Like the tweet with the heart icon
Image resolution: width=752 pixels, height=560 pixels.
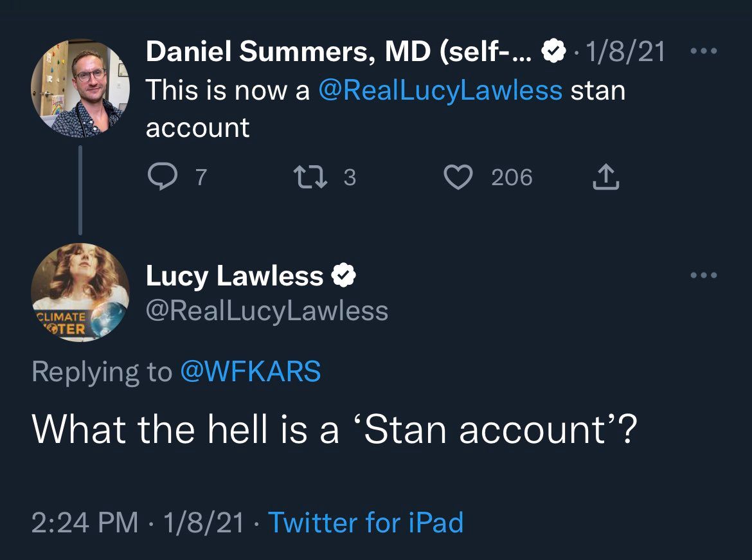click(x=458, y=177)
